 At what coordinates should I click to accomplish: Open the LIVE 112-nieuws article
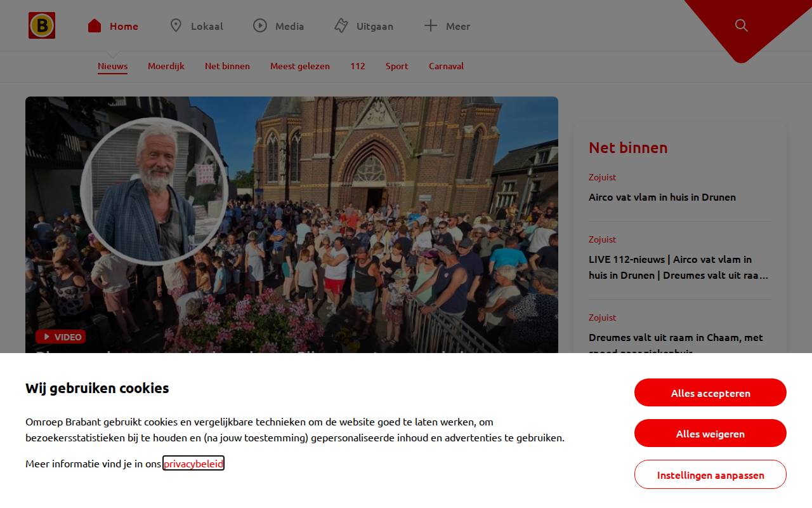[679, 267]
